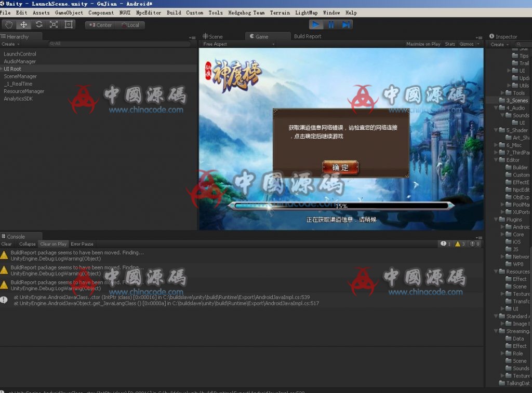The image size is (532, 393).
Task: Open the Tools folder icon
Action: pos(508,93)
